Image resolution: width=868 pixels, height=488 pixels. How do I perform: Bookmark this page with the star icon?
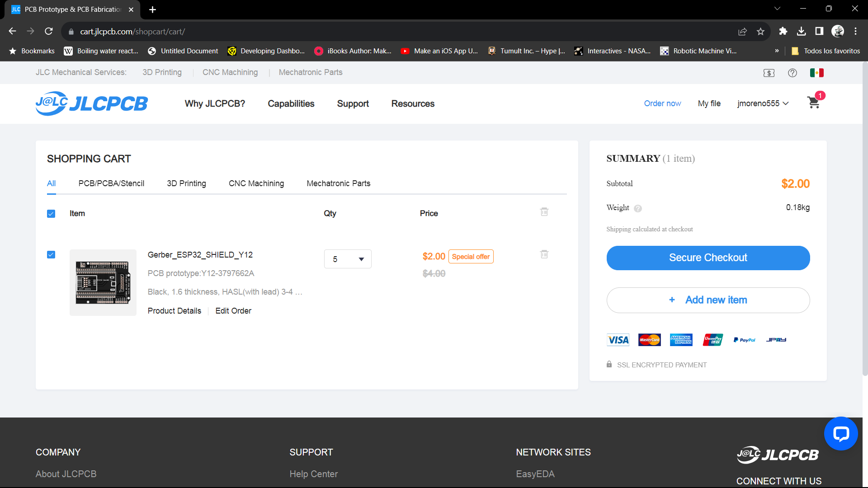tap(760, 32)
